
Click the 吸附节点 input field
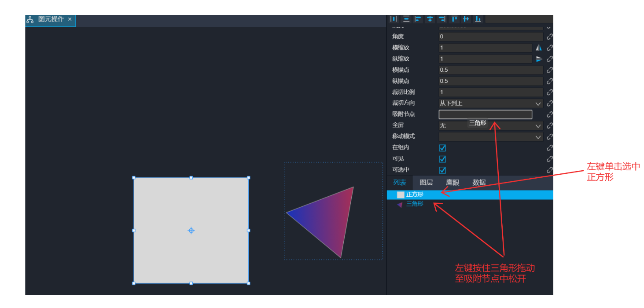[485, 115]
